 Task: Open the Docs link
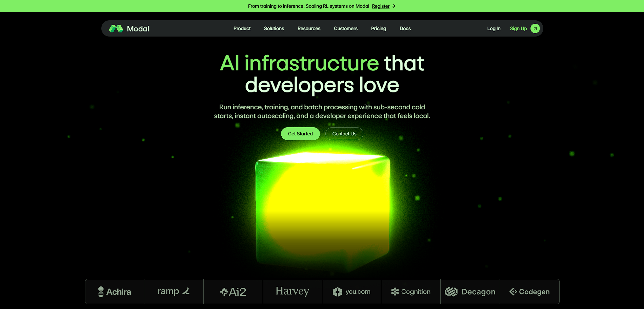pos(405,28)
